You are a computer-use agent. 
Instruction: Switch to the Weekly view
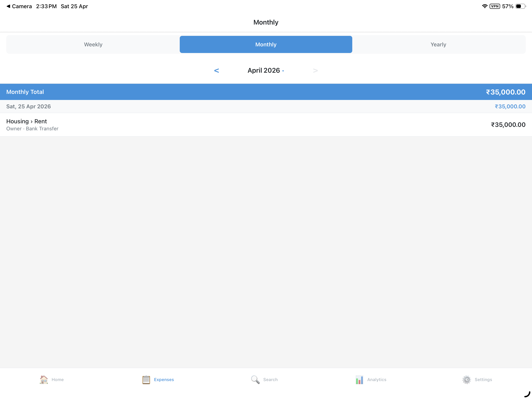(x=93, y=45)
